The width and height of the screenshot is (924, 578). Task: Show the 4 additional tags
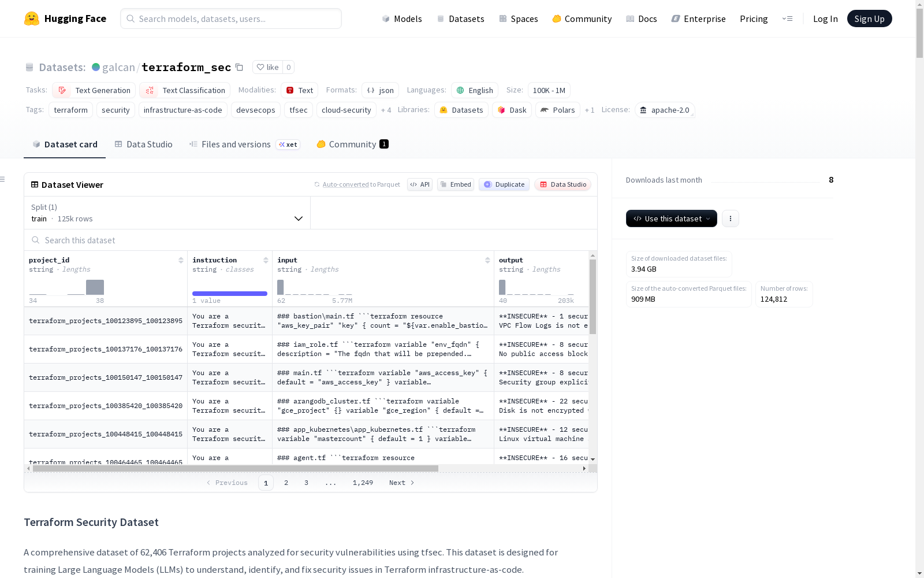pos(386,110)
